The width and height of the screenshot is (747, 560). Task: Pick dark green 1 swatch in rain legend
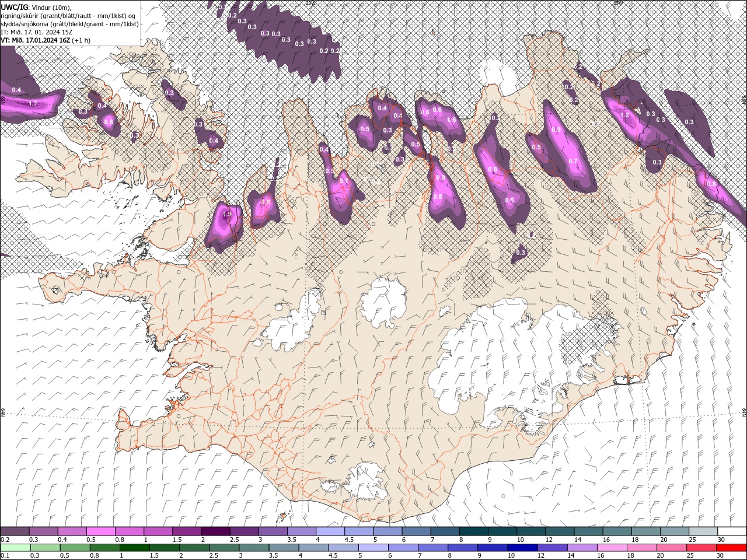134,548
